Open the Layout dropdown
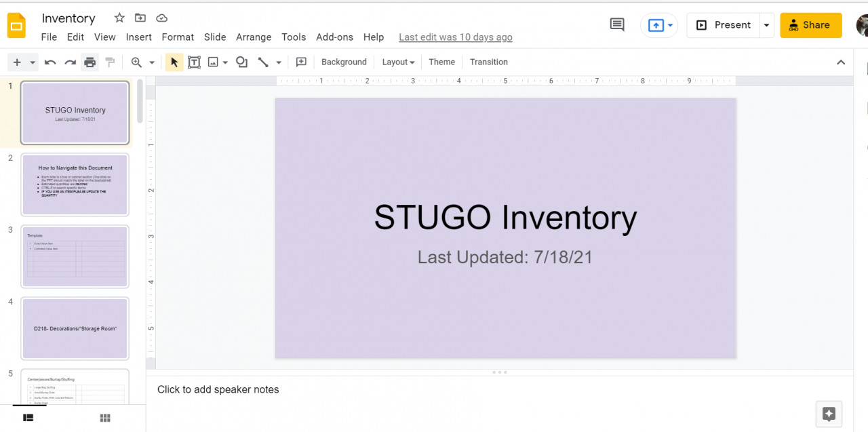 [x=398, y=62]
